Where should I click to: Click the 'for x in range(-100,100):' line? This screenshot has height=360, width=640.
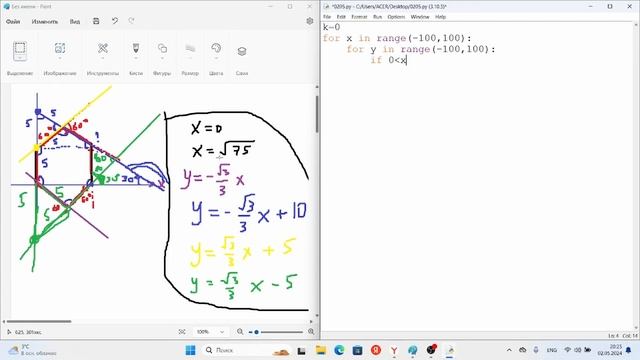pos(397,38)
